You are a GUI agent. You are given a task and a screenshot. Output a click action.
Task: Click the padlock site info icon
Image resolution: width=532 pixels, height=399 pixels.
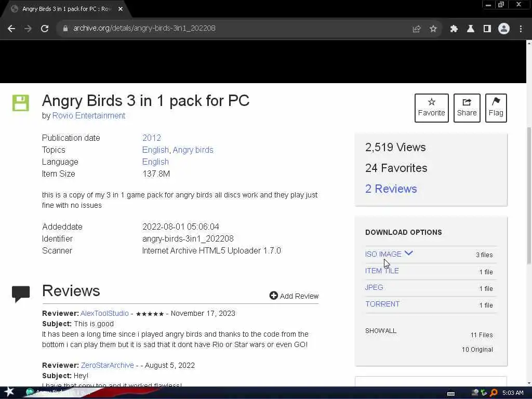pyautogui.click(x=65, y=29)
